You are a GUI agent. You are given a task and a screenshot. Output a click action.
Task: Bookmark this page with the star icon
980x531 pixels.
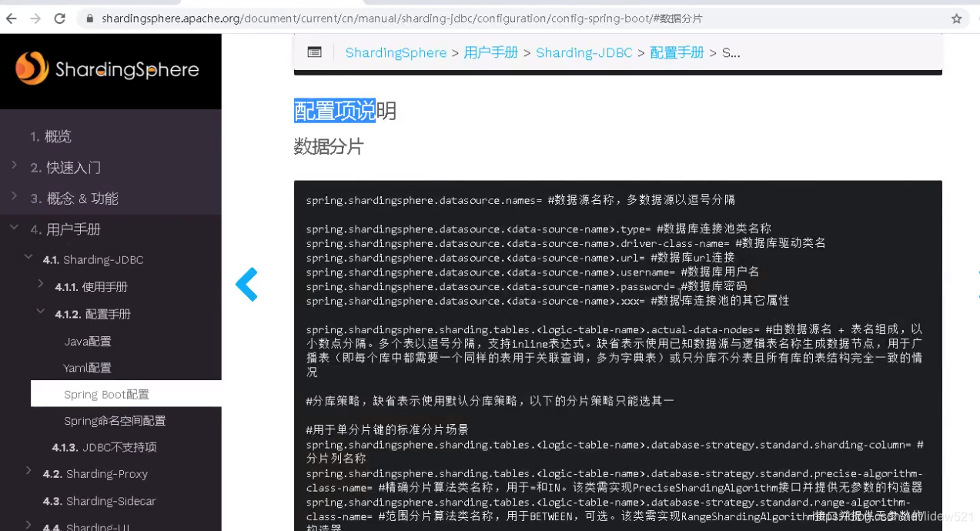pyautogui.click(x=957, y=18)
